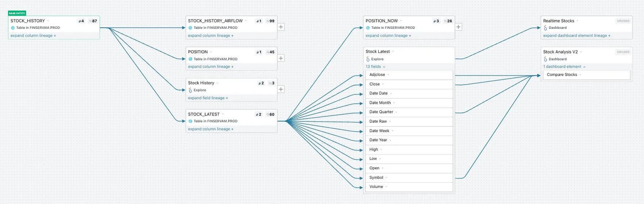Image resolution: width=644 pixels, height=204 pixels.
Task: Click the plus button beside STOCK_HISTORY_AIRFLOW node
Action: [x=281, y=27]
